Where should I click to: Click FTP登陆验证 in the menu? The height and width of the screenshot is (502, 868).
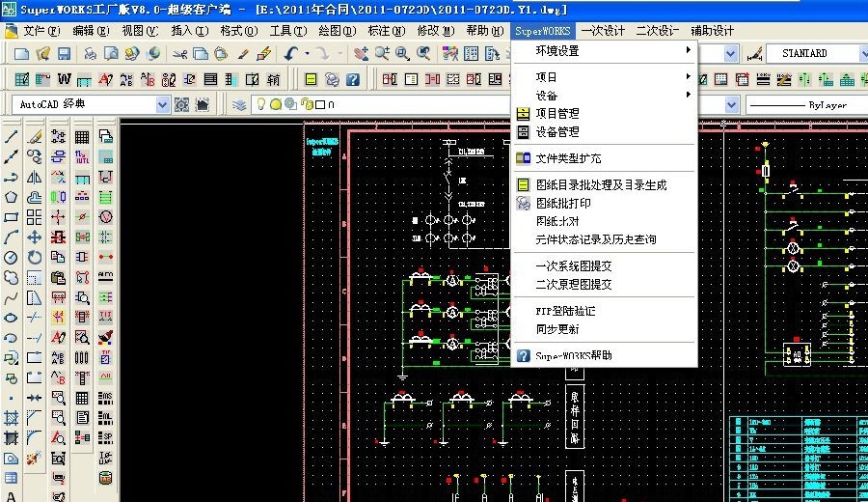[x=565, y=311]
